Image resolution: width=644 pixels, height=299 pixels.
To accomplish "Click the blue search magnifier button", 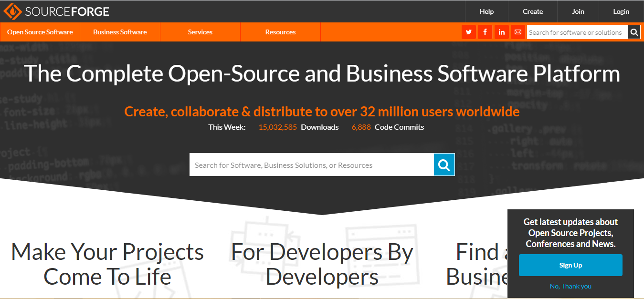I will point(443,164).
